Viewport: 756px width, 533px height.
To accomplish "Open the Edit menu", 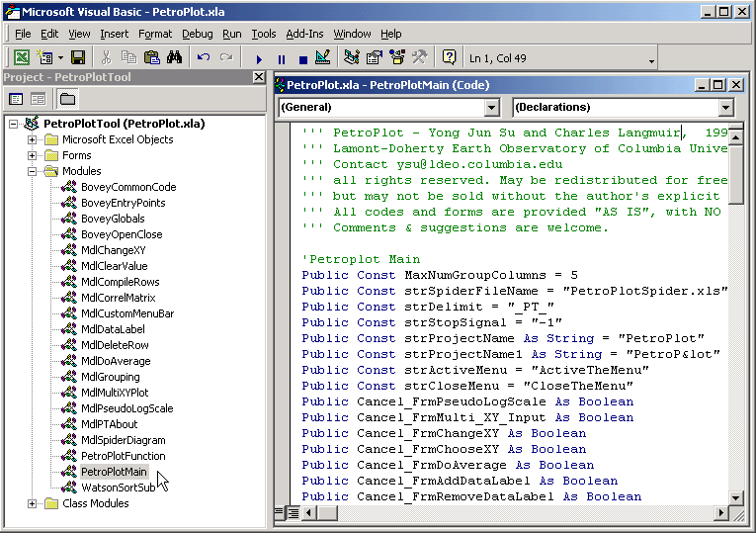I will 49,34.
